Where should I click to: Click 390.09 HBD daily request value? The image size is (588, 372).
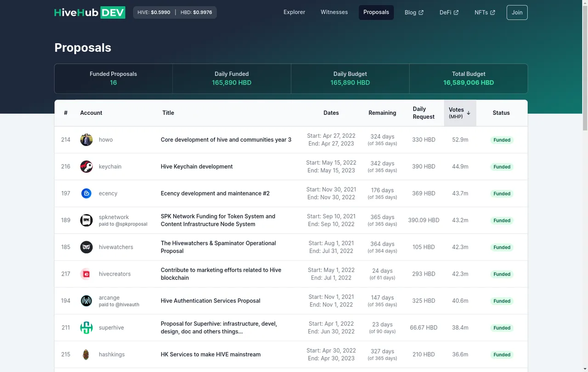[424, 220]
